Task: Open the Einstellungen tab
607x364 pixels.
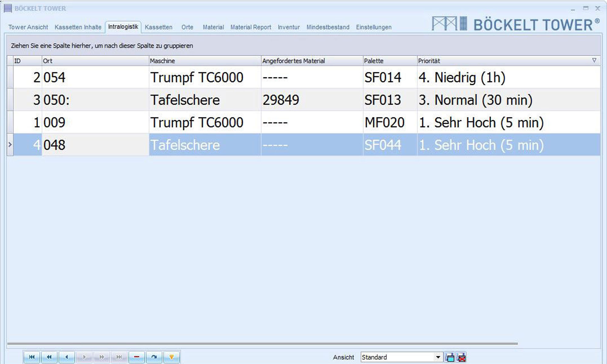Action: coord(374,27)
